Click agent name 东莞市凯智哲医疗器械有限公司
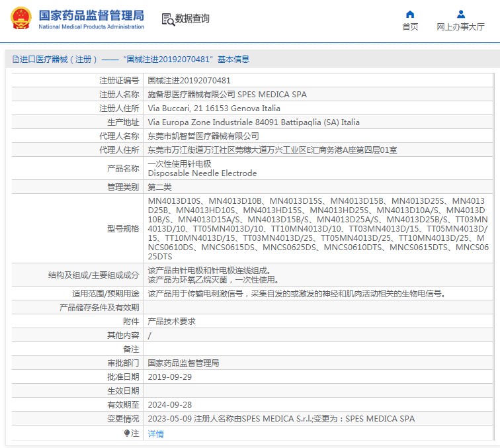Image resolution: width=500 pixels, height=448 pixels. pyautogui.click(x=203, y=136)
